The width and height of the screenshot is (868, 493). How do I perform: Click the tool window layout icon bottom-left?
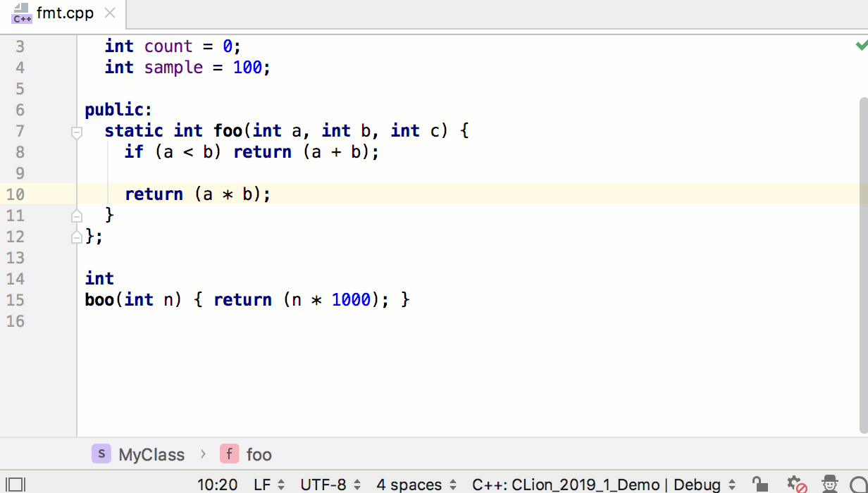(15, 484)
